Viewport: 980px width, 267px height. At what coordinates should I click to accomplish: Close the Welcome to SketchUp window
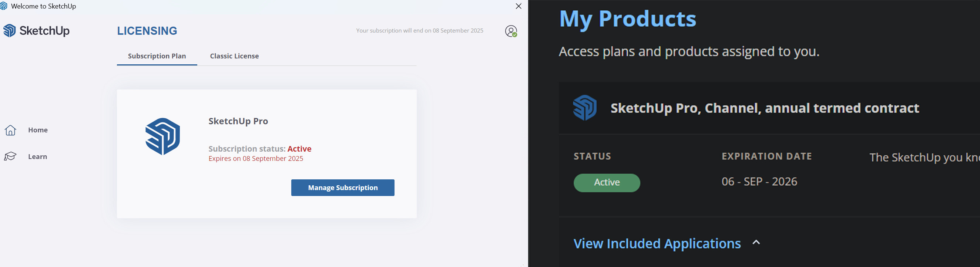(518, 6)
